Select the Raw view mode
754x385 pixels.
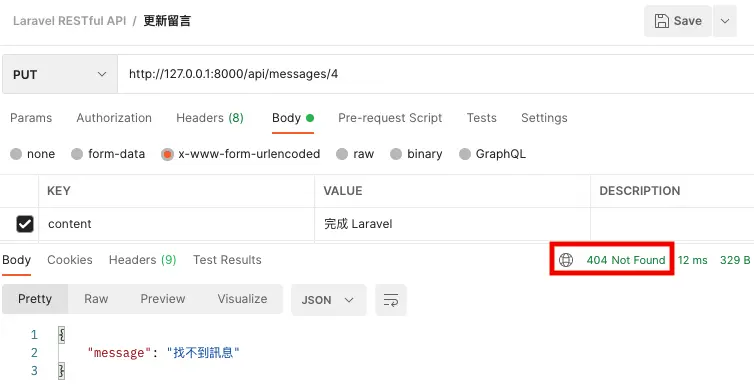tap(96, 299)
